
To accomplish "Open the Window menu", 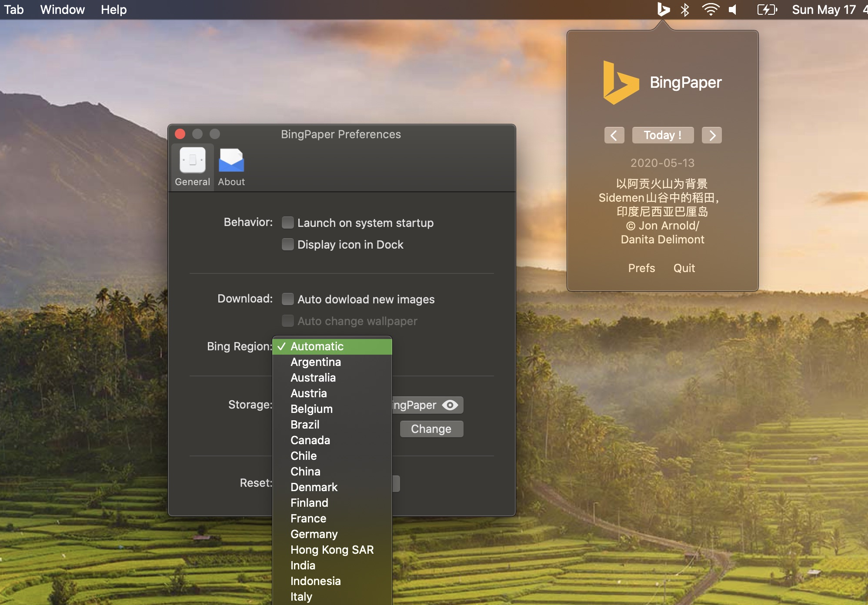I will click(62, 10).
